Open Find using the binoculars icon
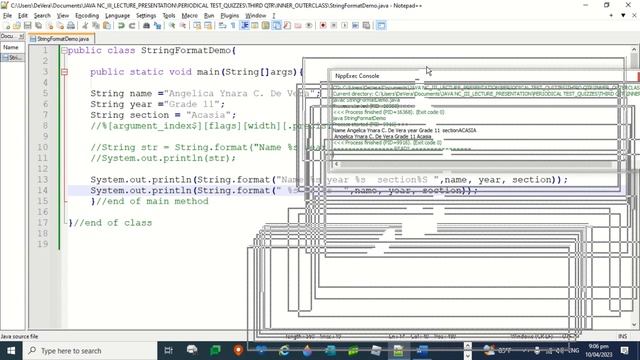The image size is (640, 360). [x=146, y=26]
